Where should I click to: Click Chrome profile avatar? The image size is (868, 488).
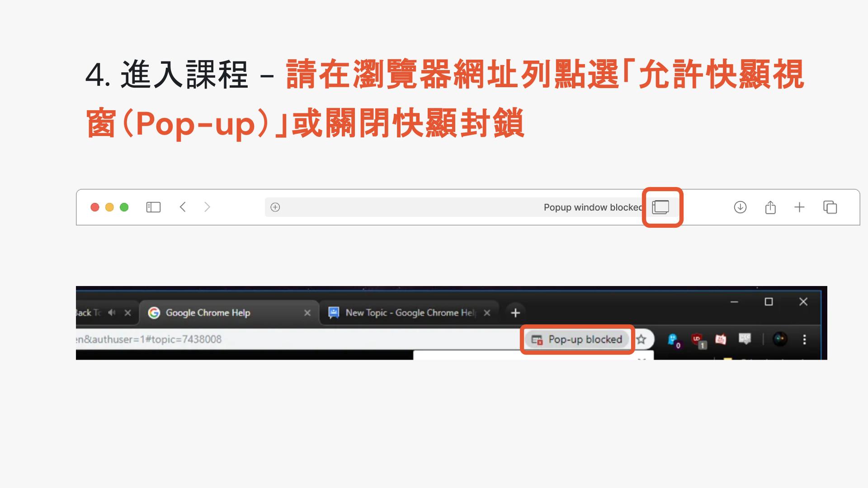point(780,339)
